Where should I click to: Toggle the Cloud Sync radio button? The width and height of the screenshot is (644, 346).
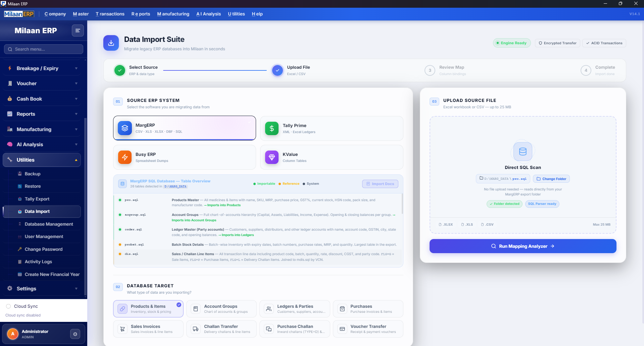coord(8,306)
